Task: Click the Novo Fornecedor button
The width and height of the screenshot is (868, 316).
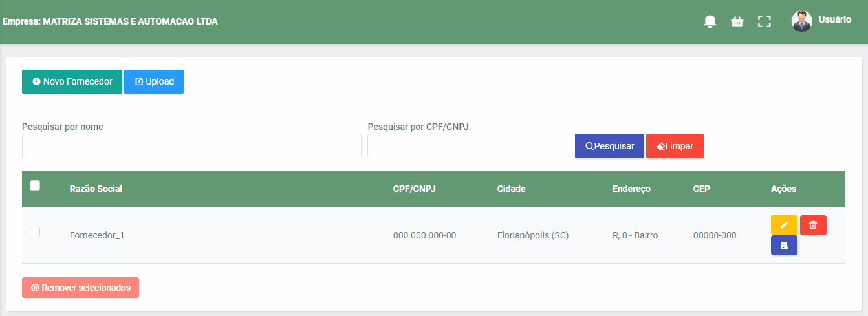Action: tap(72, 82)
